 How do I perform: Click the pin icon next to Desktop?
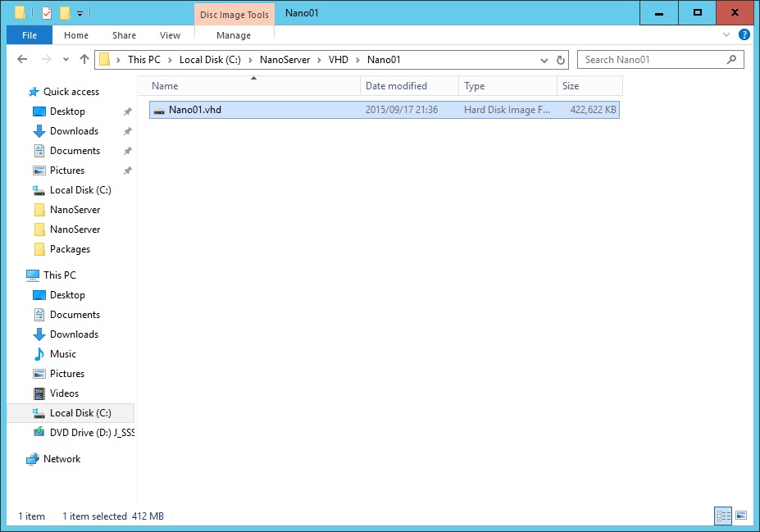(x=127, y=111)
